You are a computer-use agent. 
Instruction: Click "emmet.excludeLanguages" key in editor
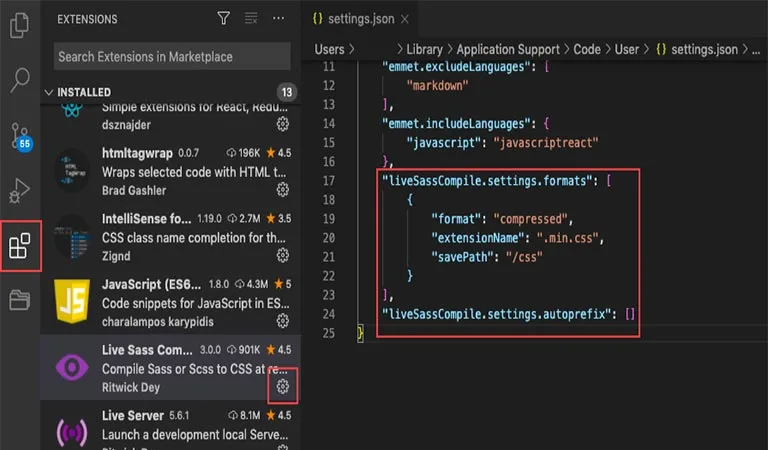click(x=458, y=66)
